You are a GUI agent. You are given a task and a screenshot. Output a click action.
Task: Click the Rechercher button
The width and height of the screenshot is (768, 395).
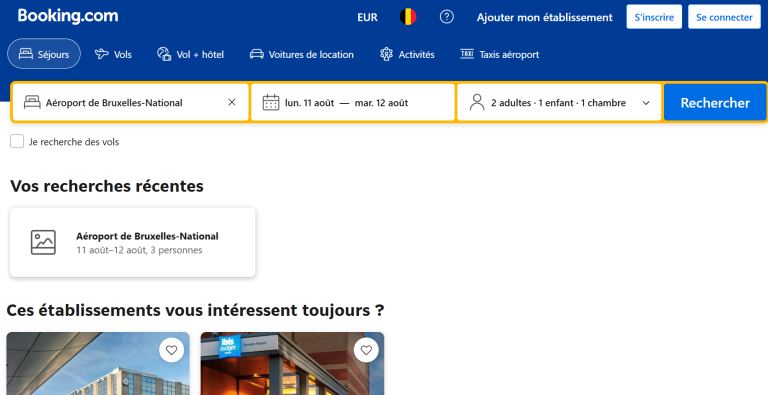[x=715, y=102]
